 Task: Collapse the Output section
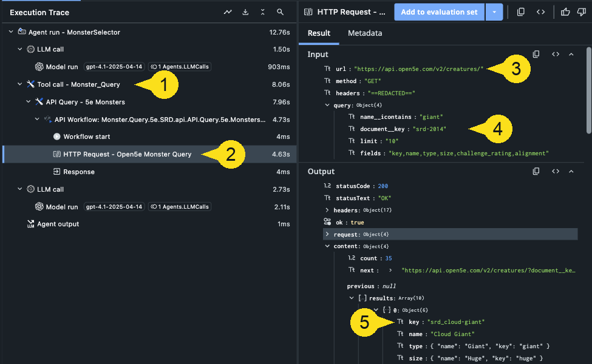click(x=571, y=171)
